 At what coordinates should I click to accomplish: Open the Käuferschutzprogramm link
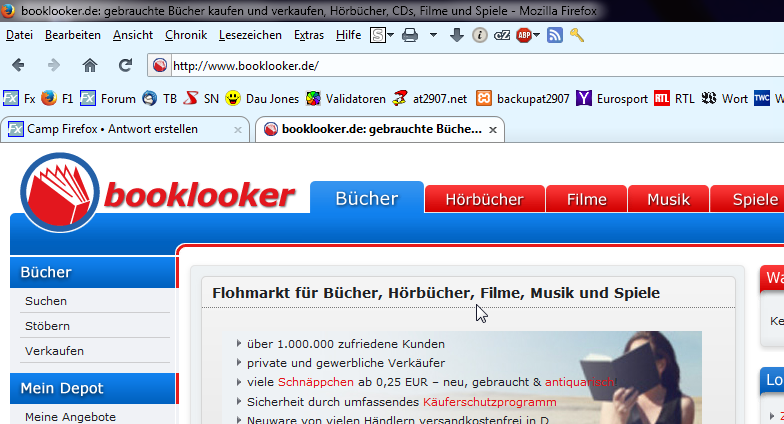[490, 402]
